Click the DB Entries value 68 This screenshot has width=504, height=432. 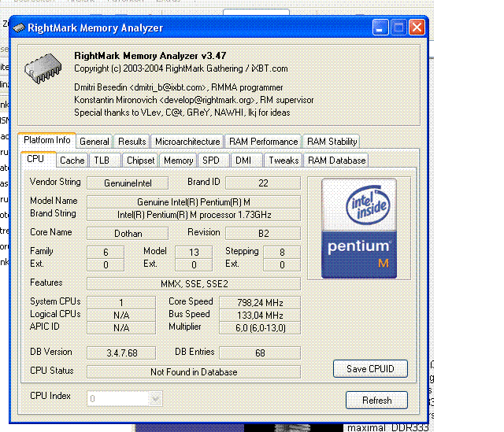[260, 353]
